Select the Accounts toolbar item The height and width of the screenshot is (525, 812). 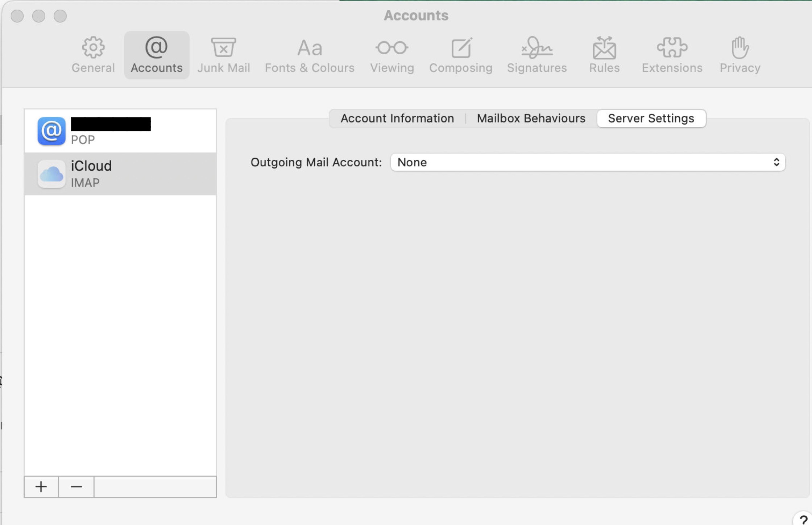coord(156,55)
